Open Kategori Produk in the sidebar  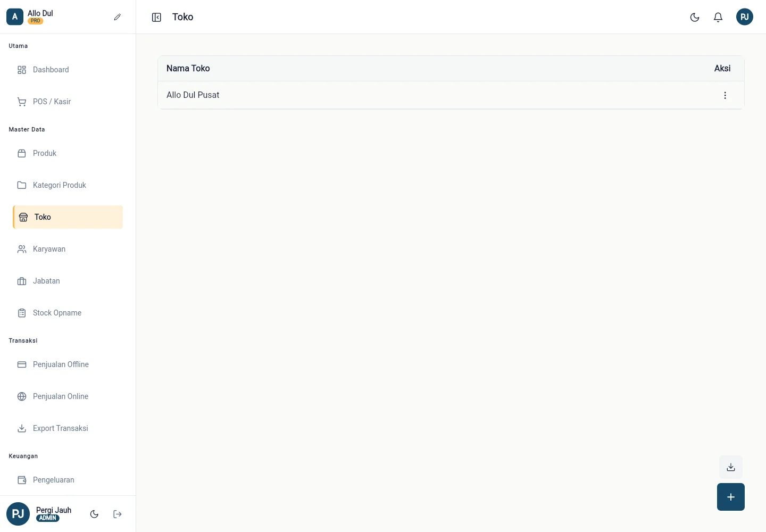[x=68, y=185]
